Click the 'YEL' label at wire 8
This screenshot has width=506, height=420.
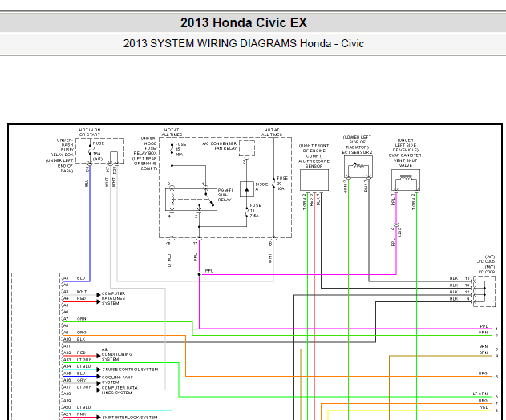[484, 407]
